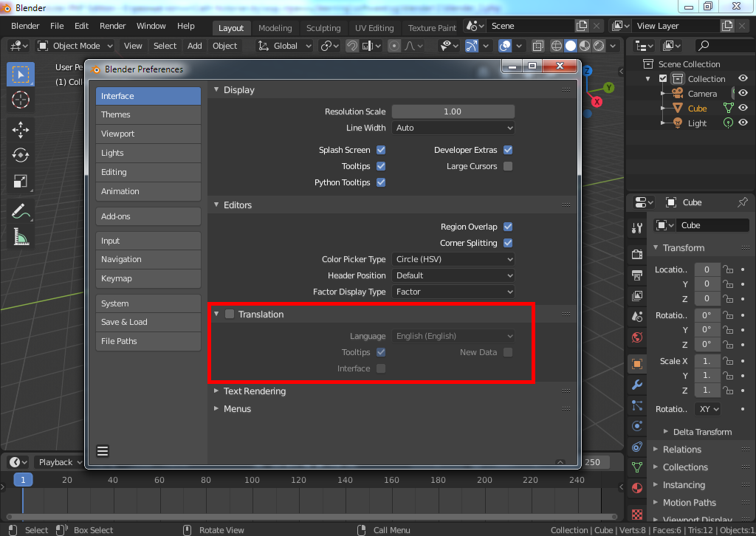Go to the Keymap preferences section
The width and height of the screenshot is (756, 536).
pos(148,278)
